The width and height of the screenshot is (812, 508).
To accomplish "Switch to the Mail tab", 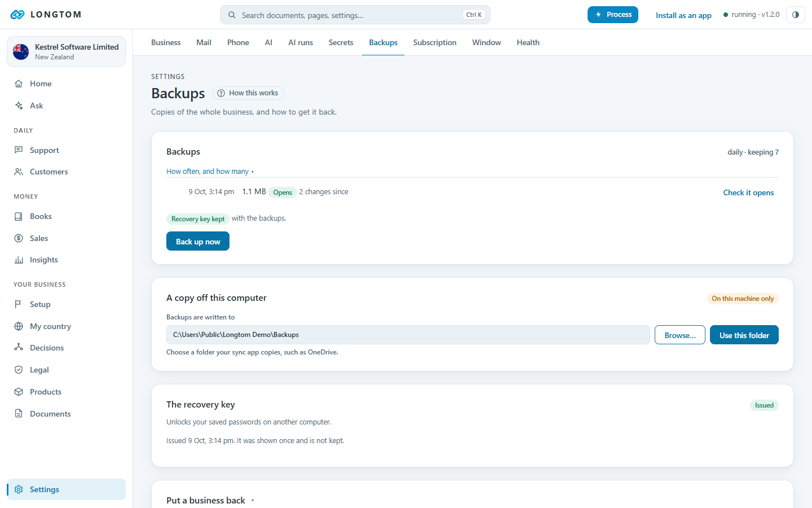I will tap(204, 42).
